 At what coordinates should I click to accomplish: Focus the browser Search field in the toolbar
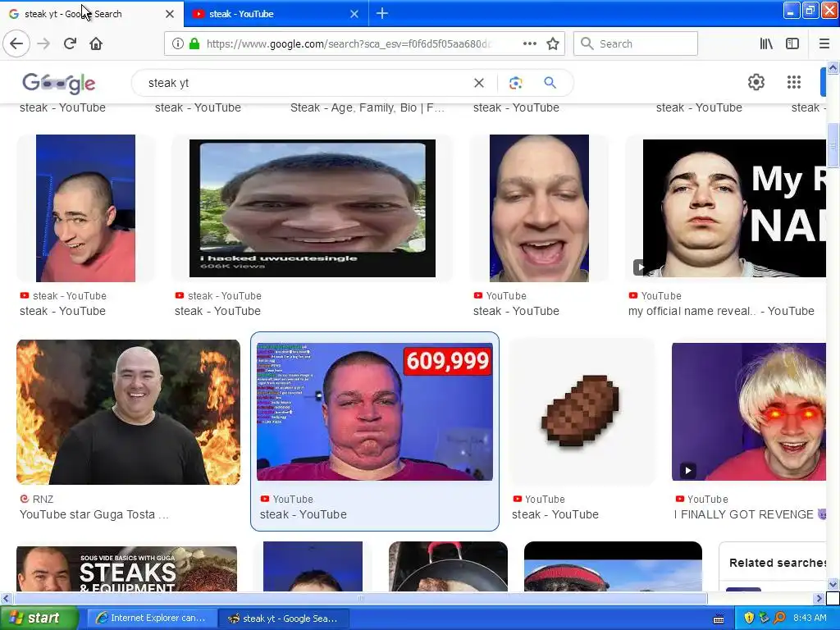(x=636, y=44)
